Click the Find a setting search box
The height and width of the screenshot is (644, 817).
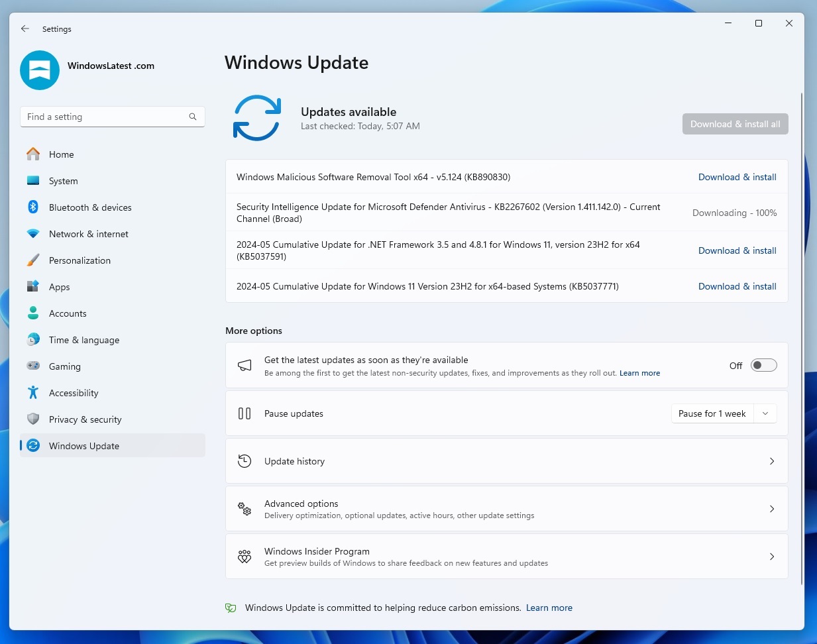[113, 117]
